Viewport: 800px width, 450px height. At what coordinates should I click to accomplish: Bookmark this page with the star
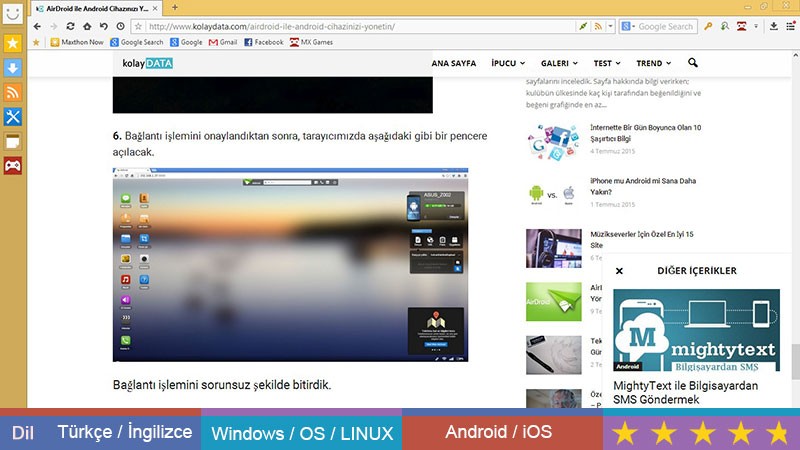point(138,27)
